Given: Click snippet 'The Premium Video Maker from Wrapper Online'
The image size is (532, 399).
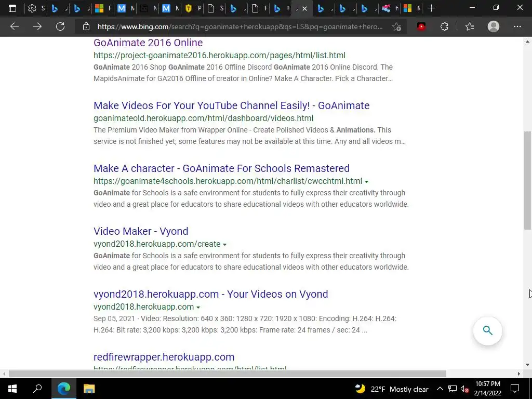Looking at the screenshot, I should [x=249, y=136].
